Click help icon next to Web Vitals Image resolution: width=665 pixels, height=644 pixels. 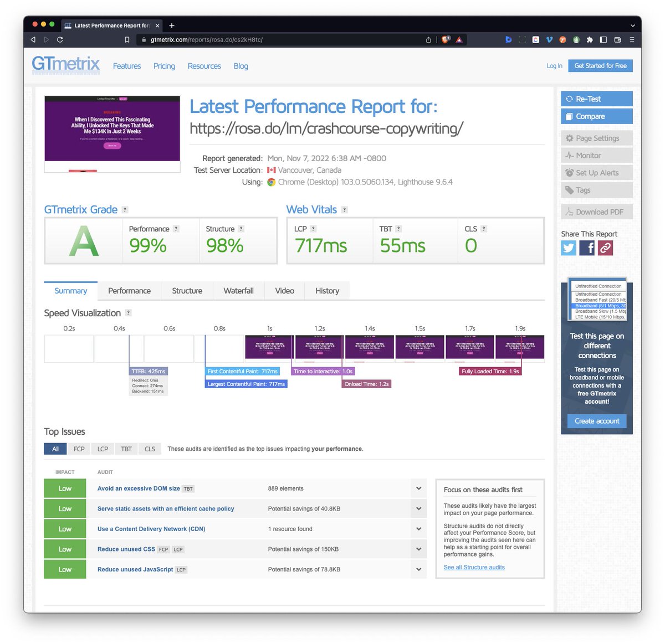click(x=345, y=210)
